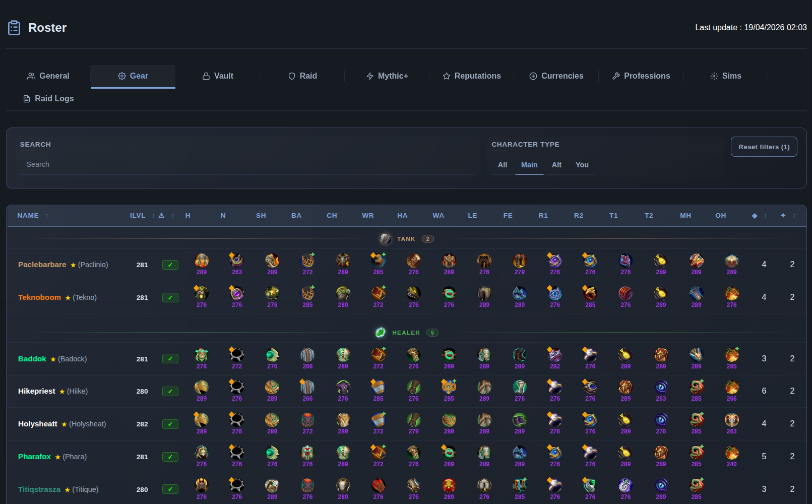Screen dimensions: 812x504
Task: Click Teknoboom's green status checkmark
Action: [x=170, y=298]
